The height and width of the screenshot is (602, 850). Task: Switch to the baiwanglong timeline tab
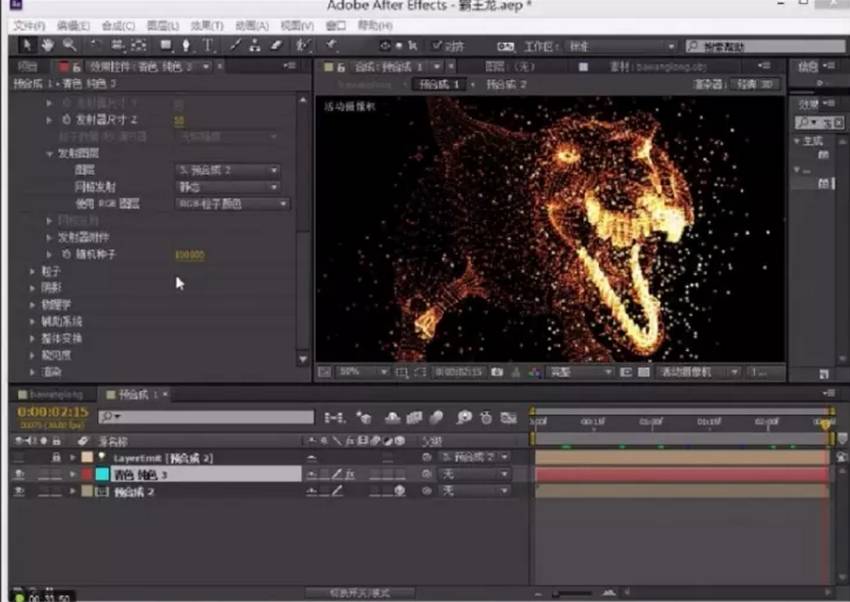click(55, 394)
